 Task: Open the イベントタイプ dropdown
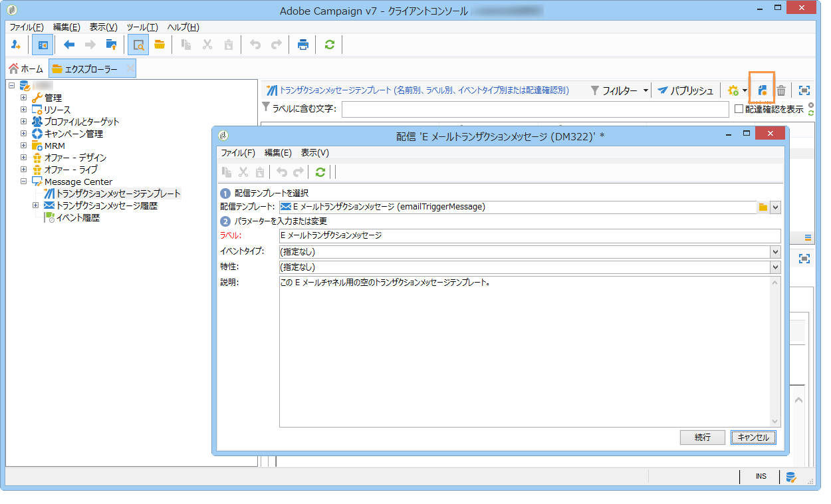coord(775,252)
